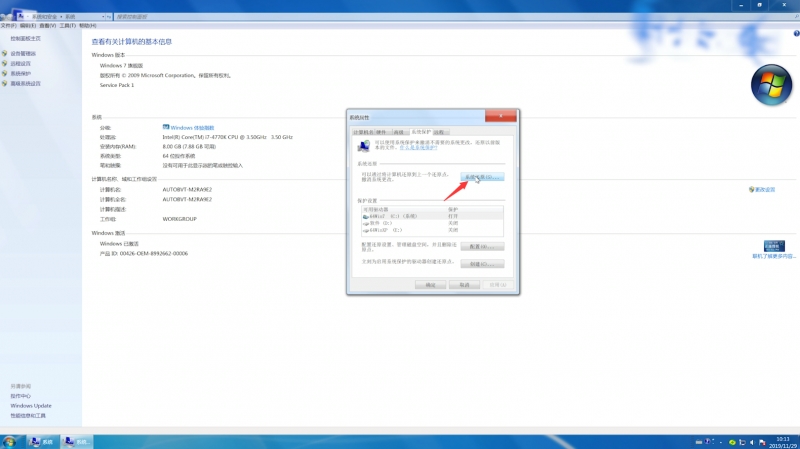Open 操作中心 in the See also list
The height and width of the screenshot is (449, 800).
click(x=20, y=396)
